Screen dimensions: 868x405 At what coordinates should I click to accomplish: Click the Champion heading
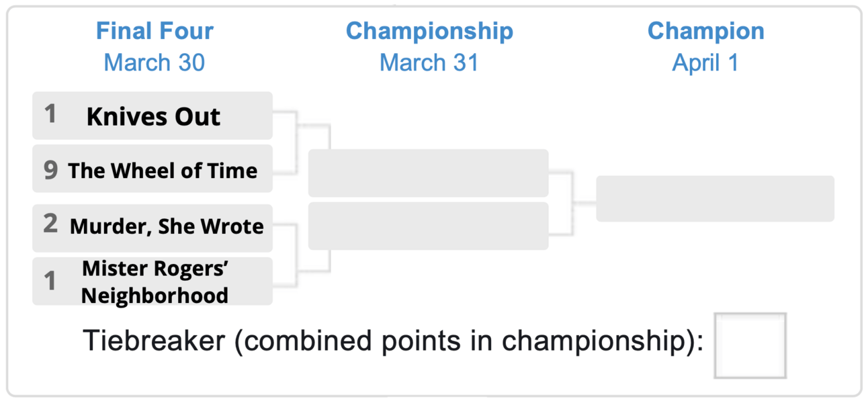(705, 31)
